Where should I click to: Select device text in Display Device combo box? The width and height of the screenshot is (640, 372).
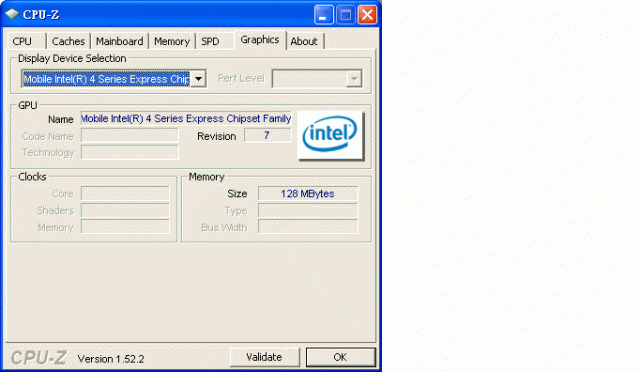(x=106, y=79)
